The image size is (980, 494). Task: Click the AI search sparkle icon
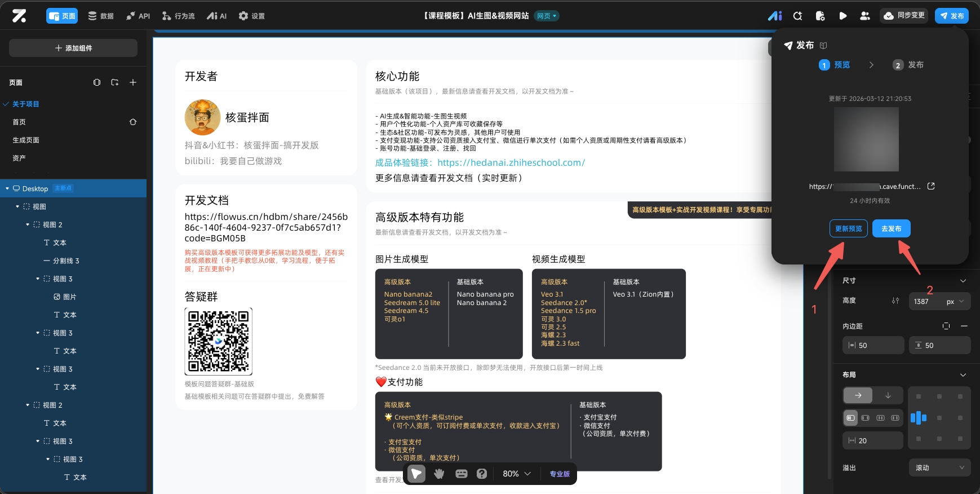[x=797, y=16]
